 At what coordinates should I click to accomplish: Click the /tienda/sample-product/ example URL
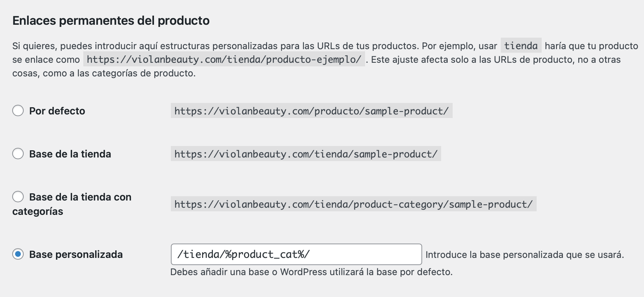coord(306,154)
